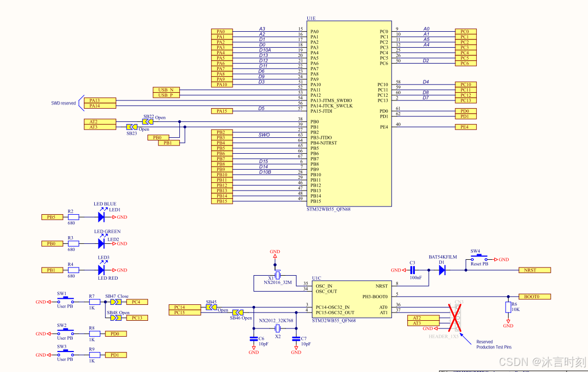
Task: Select the BOOT0 port label
Action: pos(535,297)
